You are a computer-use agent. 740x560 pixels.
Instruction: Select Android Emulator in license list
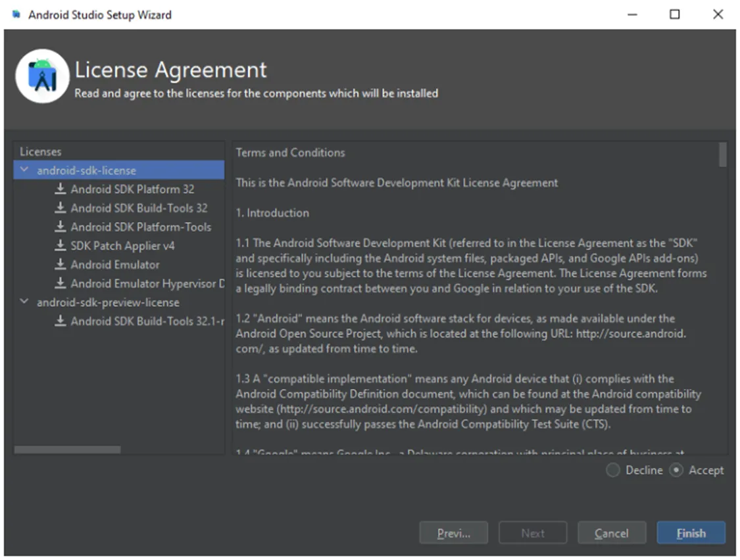click(x=115, y=265)
